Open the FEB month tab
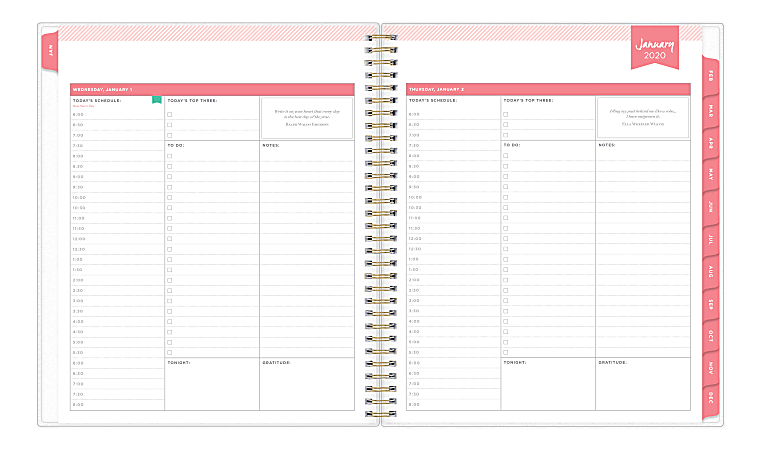761x450 pixels. [710, 75]
